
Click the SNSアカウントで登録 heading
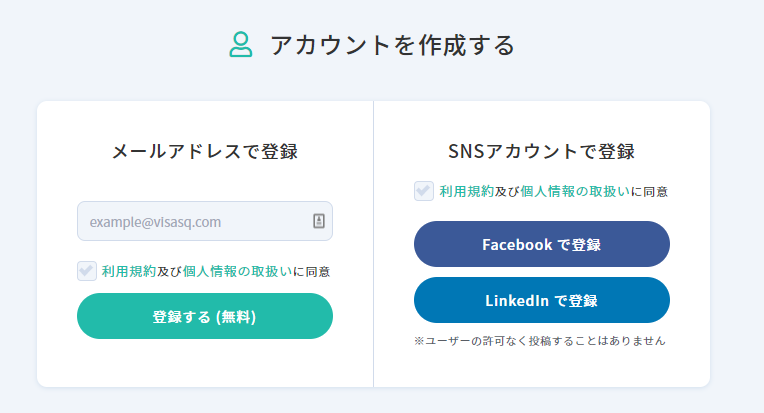541,152
